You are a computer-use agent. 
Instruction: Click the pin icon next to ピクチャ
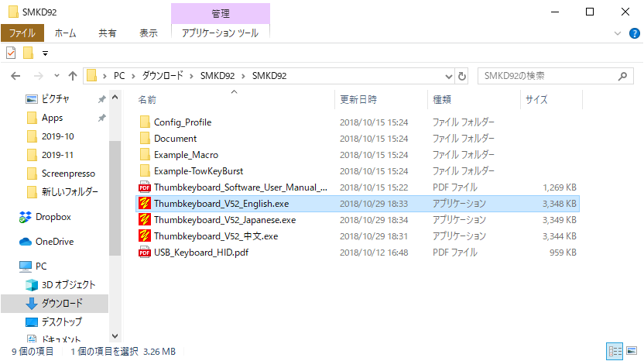coord(101,99)
